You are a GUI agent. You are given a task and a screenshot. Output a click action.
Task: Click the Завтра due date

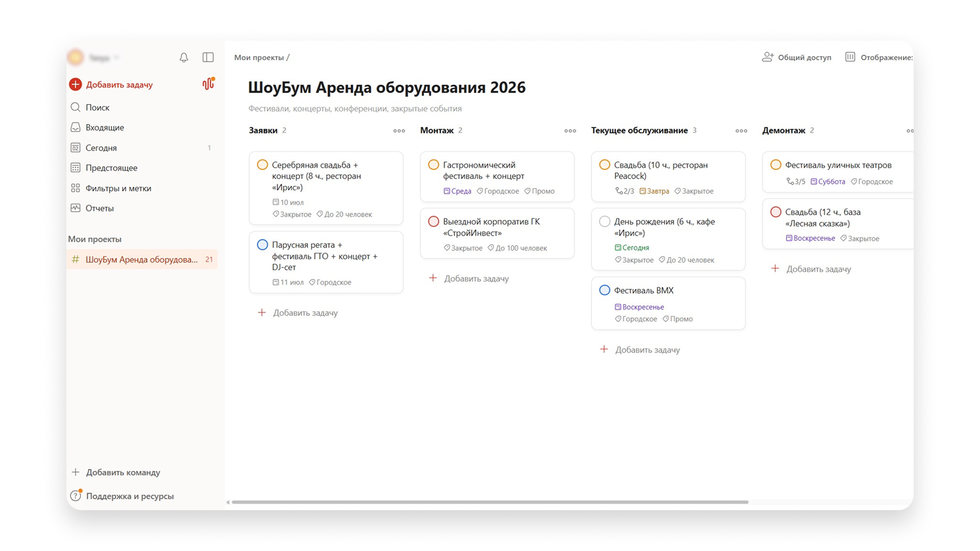654,191
